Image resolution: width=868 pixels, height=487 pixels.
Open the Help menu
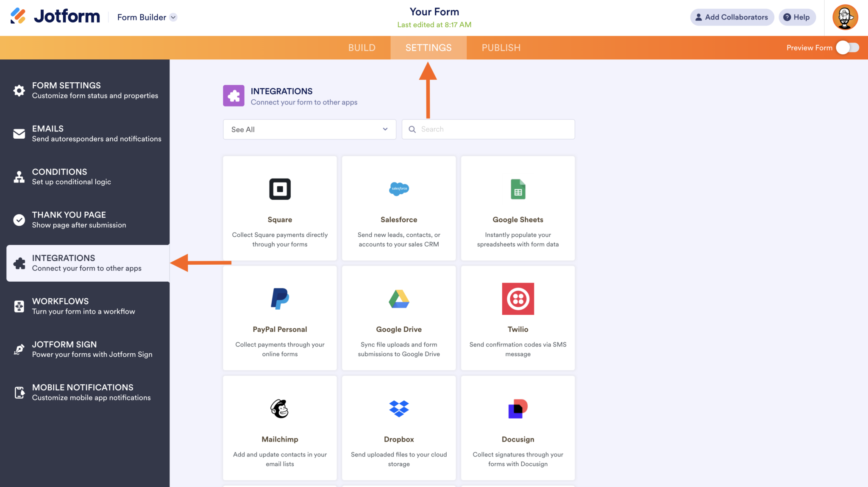click(797, 17)
